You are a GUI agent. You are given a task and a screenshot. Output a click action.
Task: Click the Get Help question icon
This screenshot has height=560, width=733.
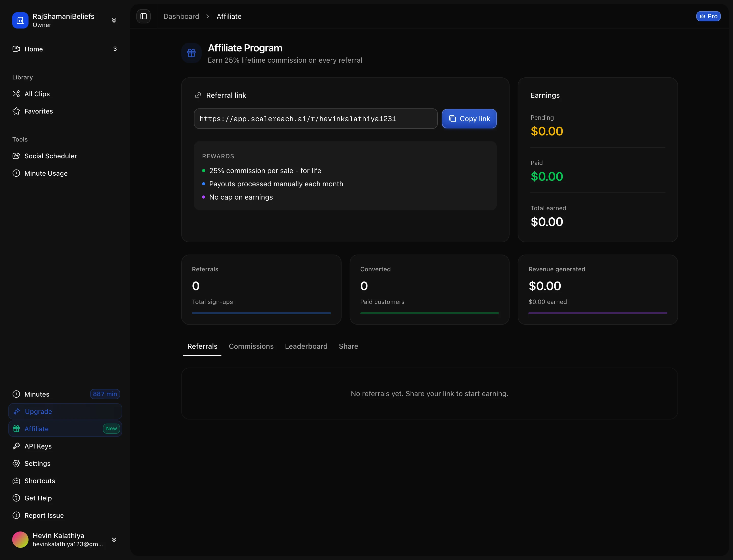[16, 498]
